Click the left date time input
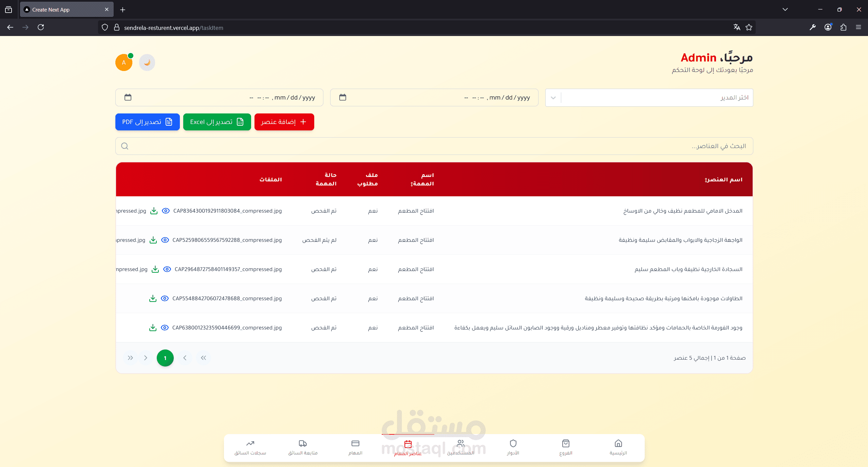Image resolution: width=868 pixels, height=467 pixels. pyautogui.click(x=219, y=97)
